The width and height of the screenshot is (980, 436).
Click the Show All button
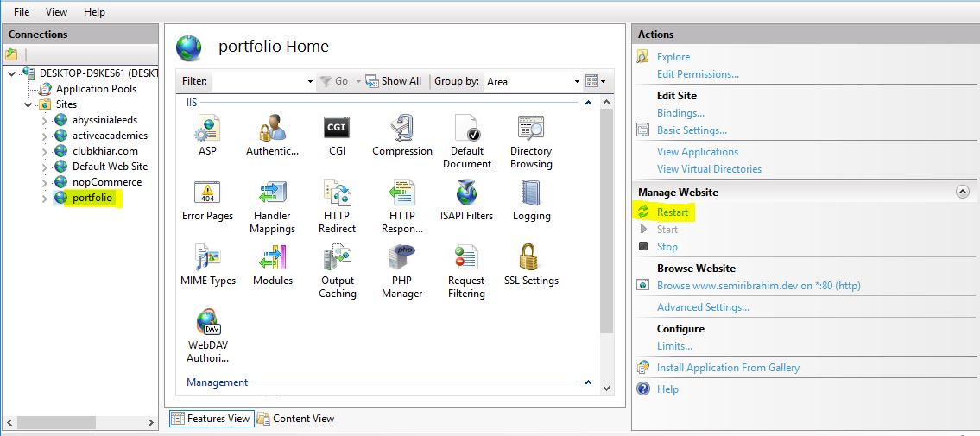click(394, 81)
